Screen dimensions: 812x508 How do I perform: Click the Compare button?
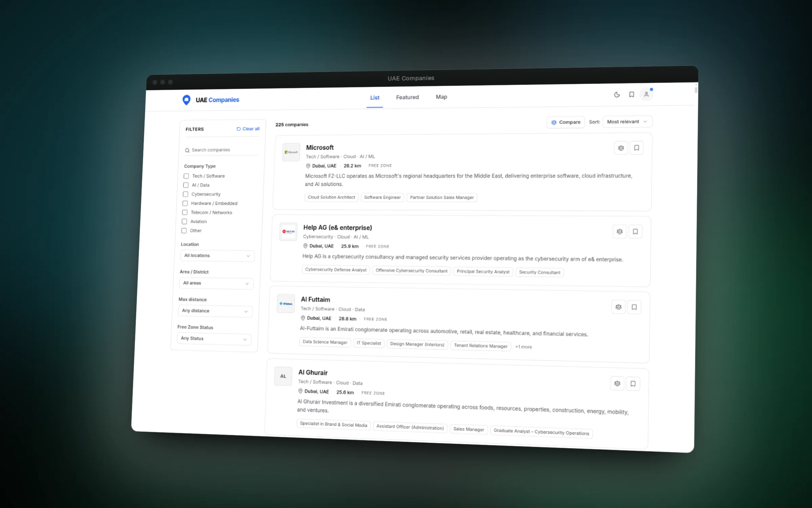pyautogui.click(x=566, y=122)
